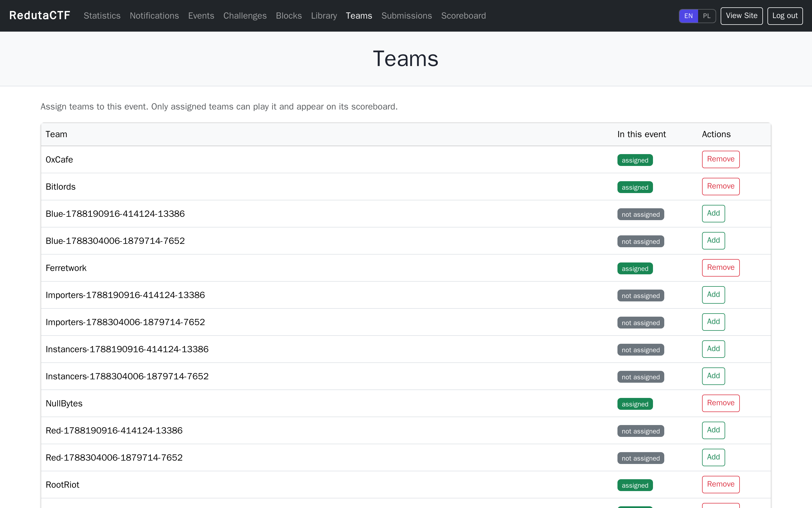This screenshot has width=812, height=508.
Task: Remove team 0xCafe from the event
Action: click(721, 159)
